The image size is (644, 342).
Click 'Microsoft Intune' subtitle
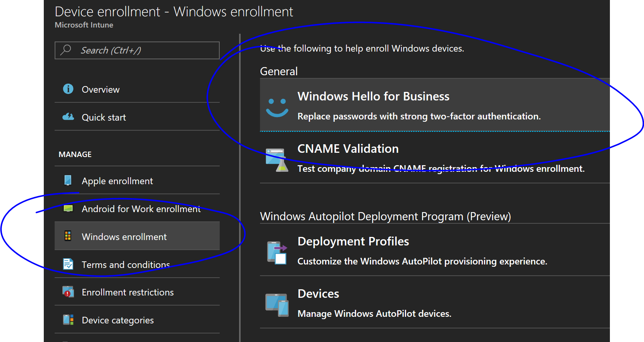point(84,25)
